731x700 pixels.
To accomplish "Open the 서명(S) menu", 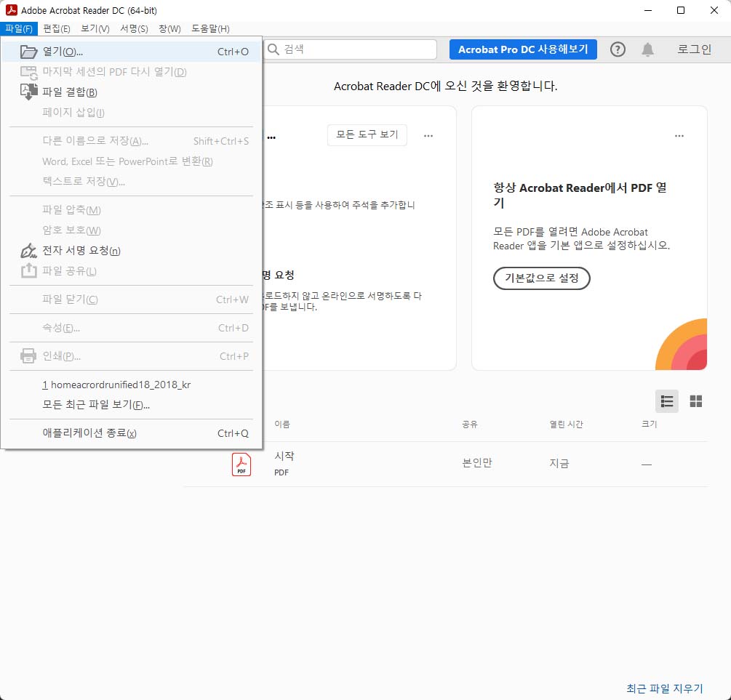I will (134, 29).
